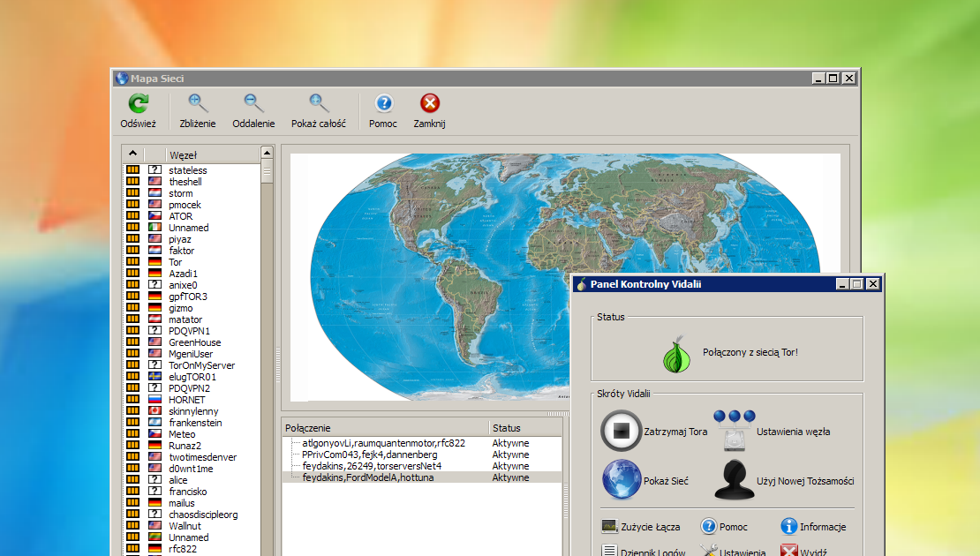
Task: Zoom in using the Zbliżenie tool
Action: pyautogui.click(x=198, y=111)
